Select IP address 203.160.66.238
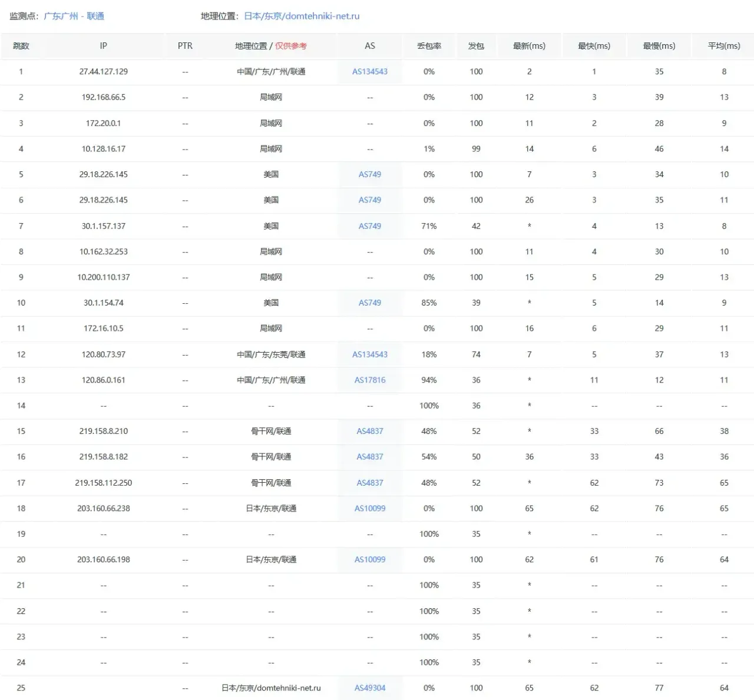 click(104, 508)
